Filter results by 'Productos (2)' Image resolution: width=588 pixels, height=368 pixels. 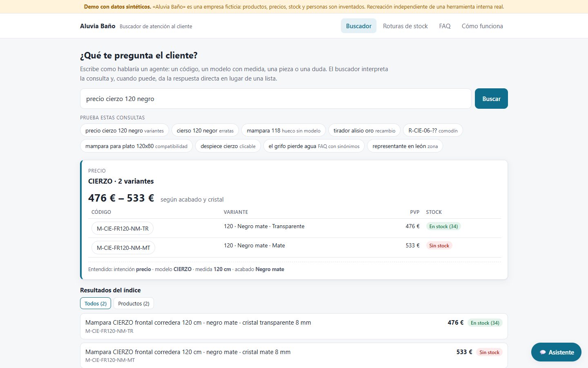[134, 303]
